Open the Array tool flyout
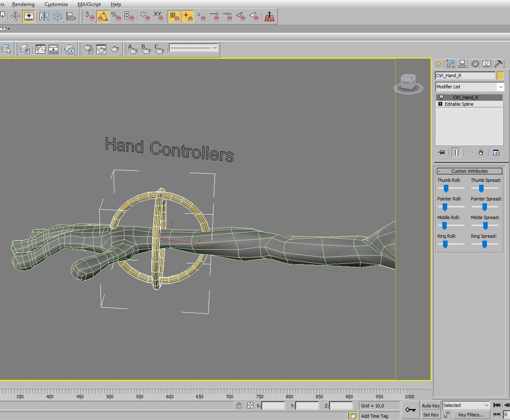 tap(58, 16)
